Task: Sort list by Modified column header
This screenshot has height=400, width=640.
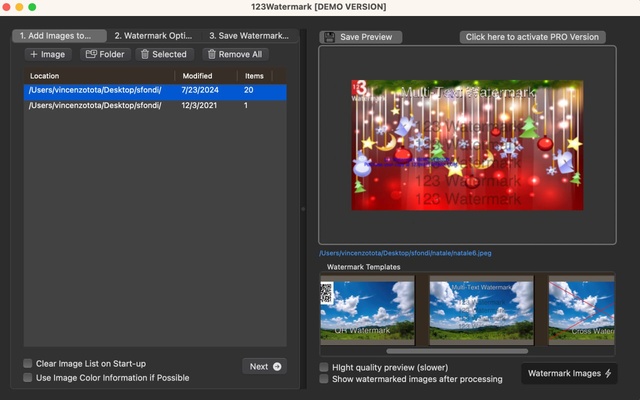Action: tap(206, 76)
